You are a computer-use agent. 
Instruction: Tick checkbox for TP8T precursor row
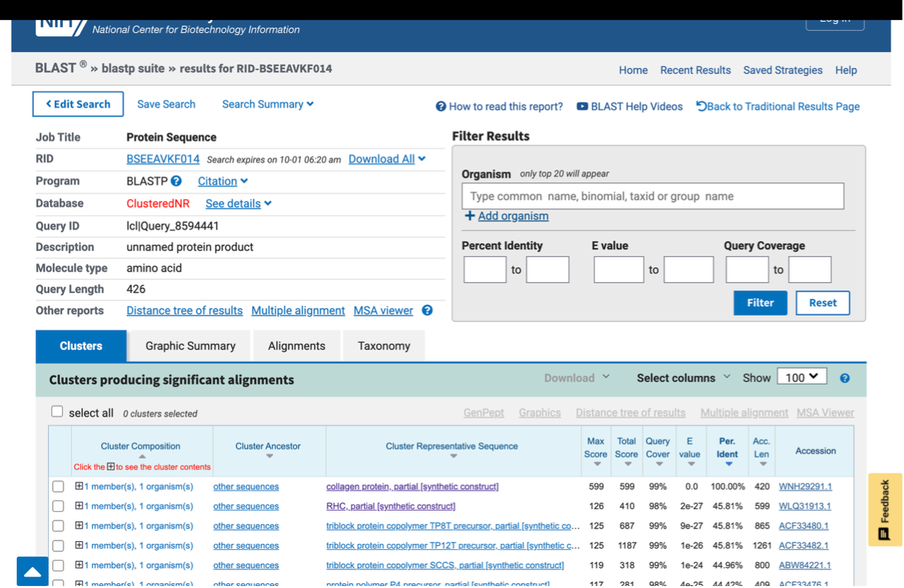point(58,526)
